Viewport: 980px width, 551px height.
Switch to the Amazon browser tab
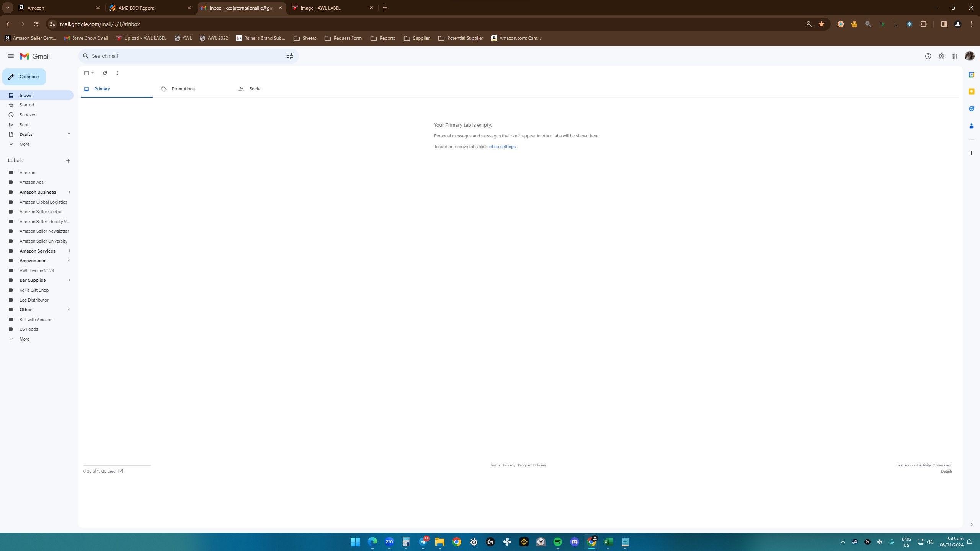click(59, 8)
